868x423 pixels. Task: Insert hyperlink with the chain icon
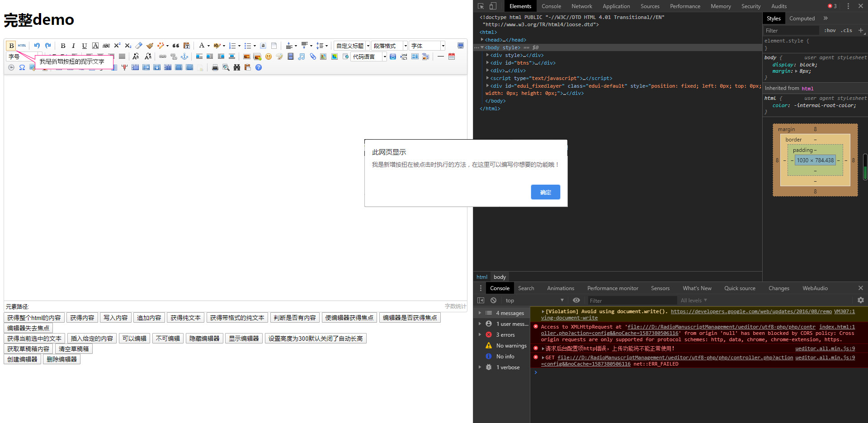pyautogui.click(x=163, y=56)
